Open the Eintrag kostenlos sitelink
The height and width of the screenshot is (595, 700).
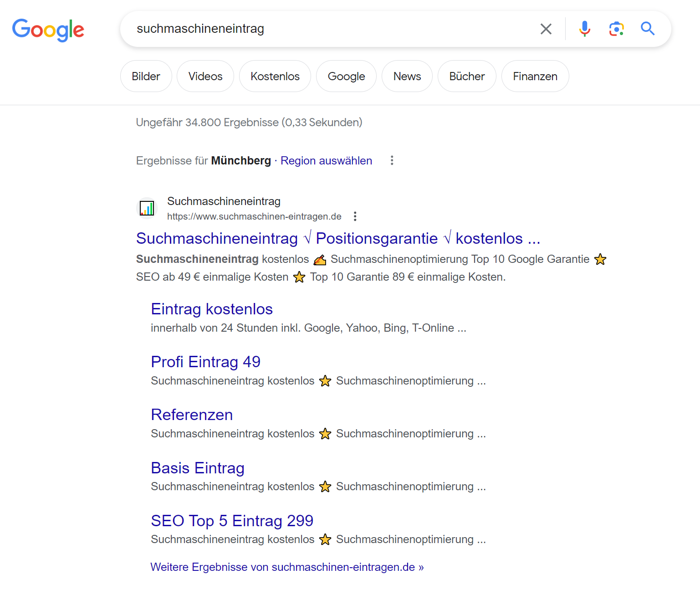tap(212, 309)
